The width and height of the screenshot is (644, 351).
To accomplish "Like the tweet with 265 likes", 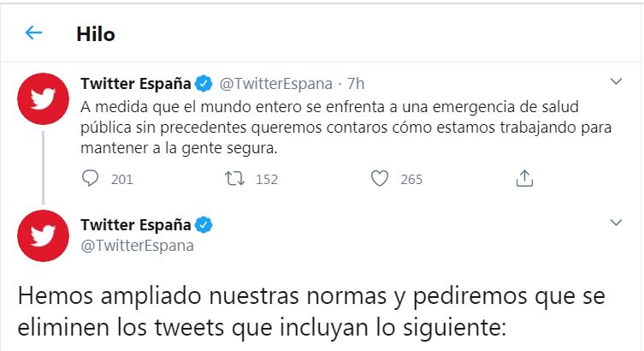I will coord(381,178).
